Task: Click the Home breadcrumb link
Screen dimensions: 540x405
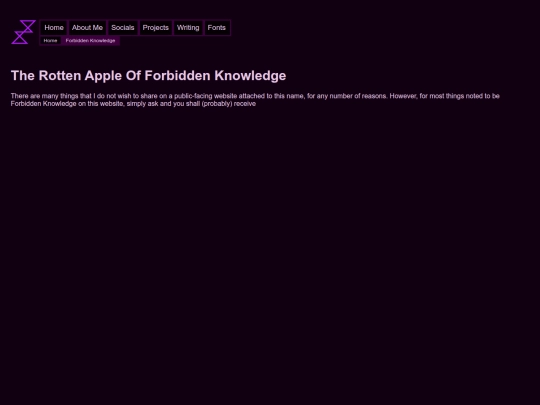Action: click(50, 41)
